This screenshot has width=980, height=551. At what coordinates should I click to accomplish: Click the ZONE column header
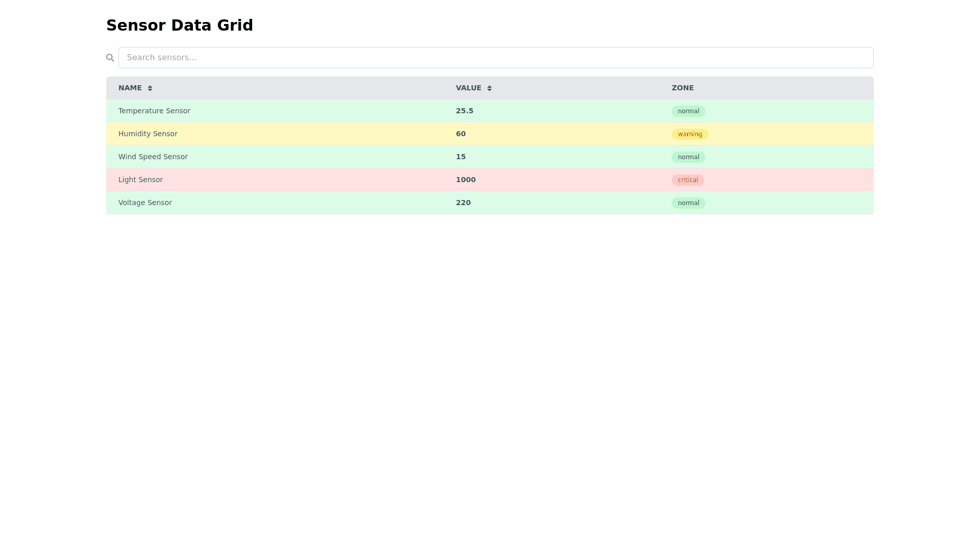click(x=682, y=88)
